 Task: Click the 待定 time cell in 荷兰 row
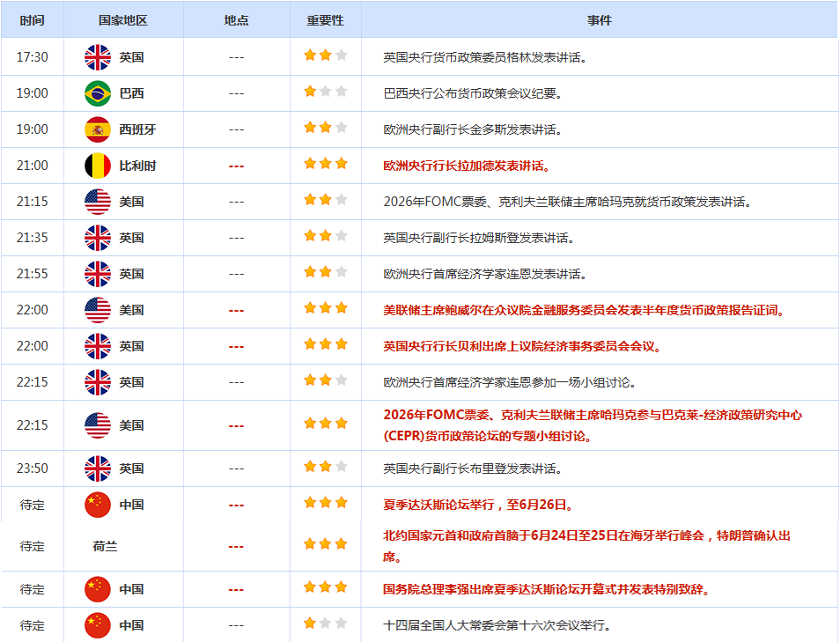point(33,546)
